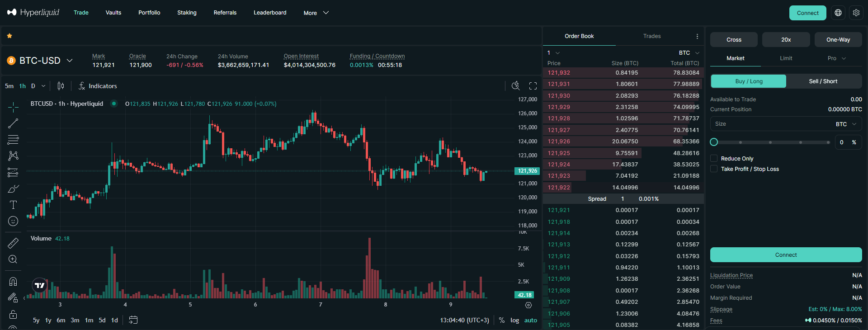
Task: Open order book three-dot options menu
Action: [x=697, y=36]
